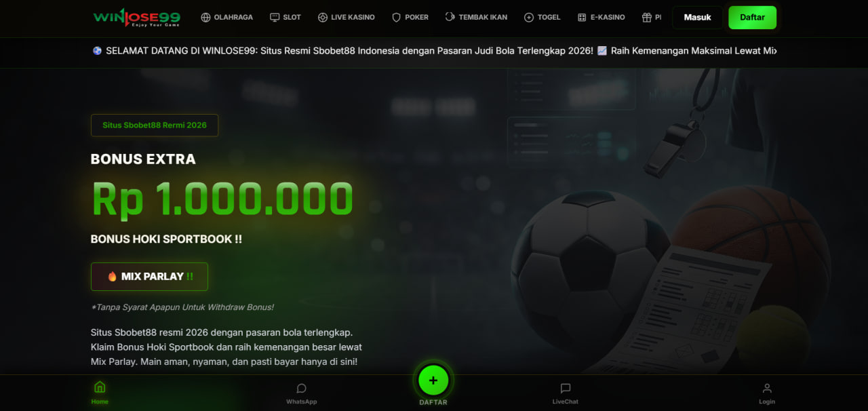The height and width of the screenshot is (411, 868).
Task: Click the scrolling welcome announcement text
Action: (434, 51)
